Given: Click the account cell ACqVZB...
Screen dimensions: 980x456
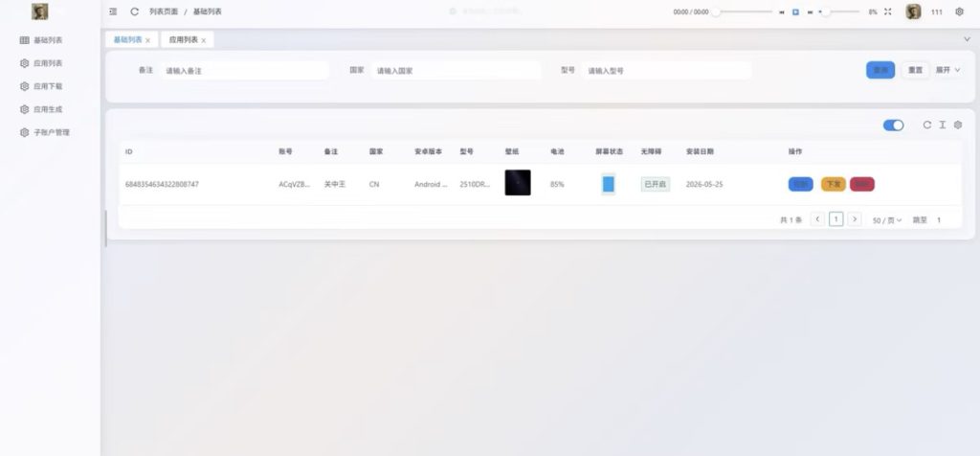Looking at the screenshot, I should coord(295,185).
